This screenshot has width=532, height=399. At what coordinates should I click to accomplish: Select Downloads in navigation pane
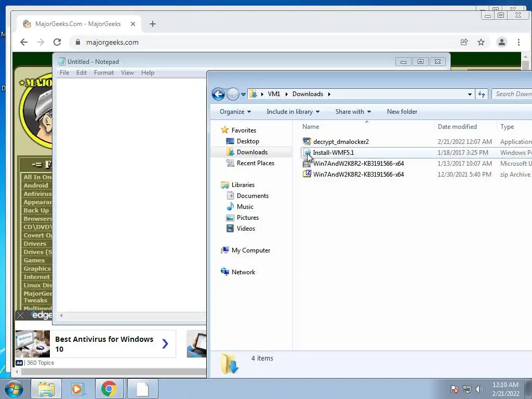click(x=252, y=152)
